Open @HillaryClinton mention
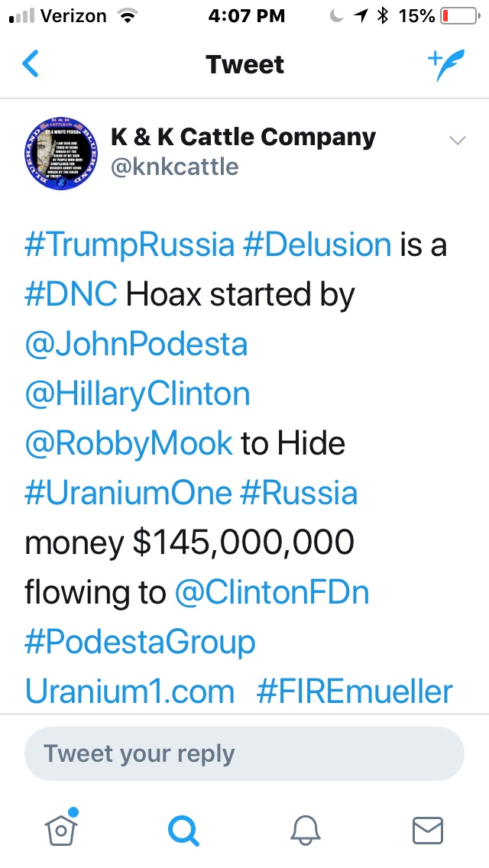The image size is (489, 868). point(138,394)
